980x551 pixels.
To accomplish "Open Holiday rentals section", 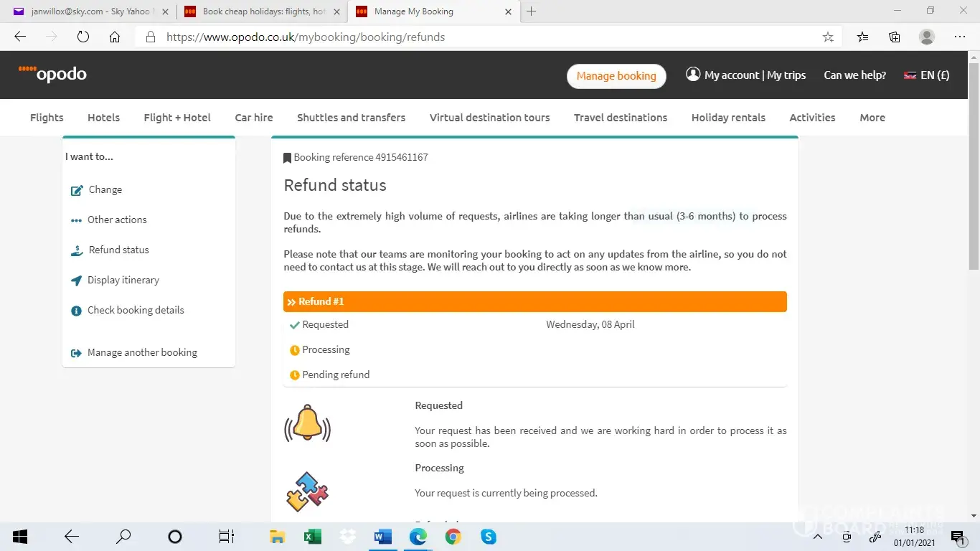I will [728, 118].
